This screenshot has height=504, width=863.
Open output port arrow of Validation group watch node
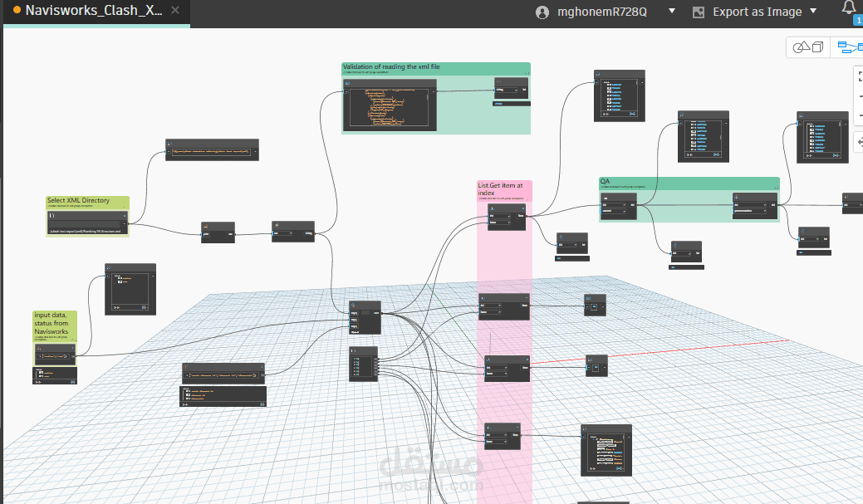[434, 91]
